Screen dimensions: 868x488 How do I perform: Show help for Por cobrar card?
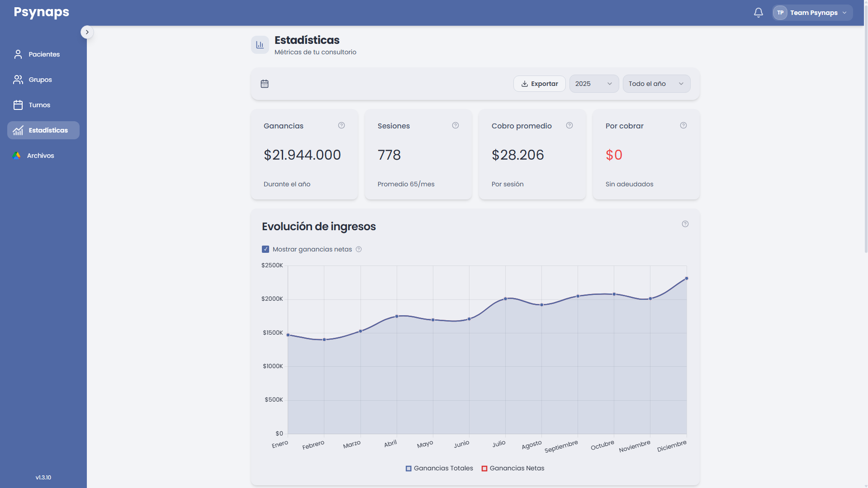point(683,125)
